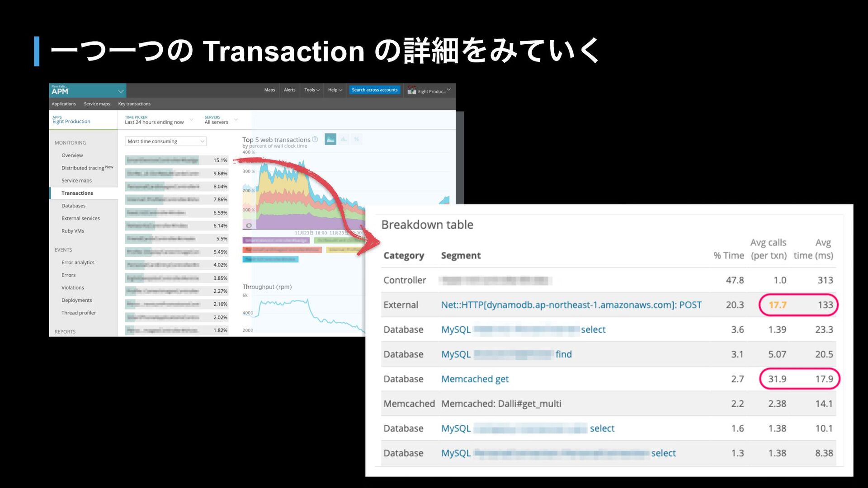
Task: Open the MySQL select segment with 1.6% time
Action: 528,429
